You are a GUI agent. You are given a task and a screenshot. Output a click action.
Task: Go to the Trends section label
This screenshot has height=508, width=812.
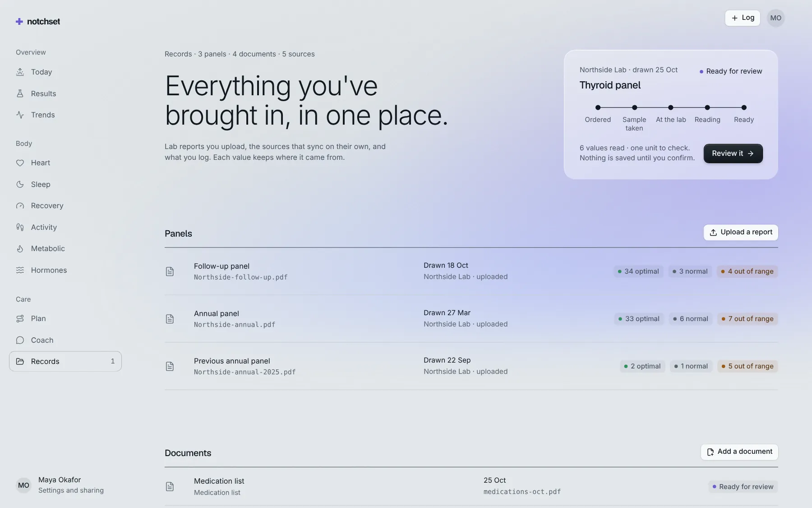tap(43, 115)
